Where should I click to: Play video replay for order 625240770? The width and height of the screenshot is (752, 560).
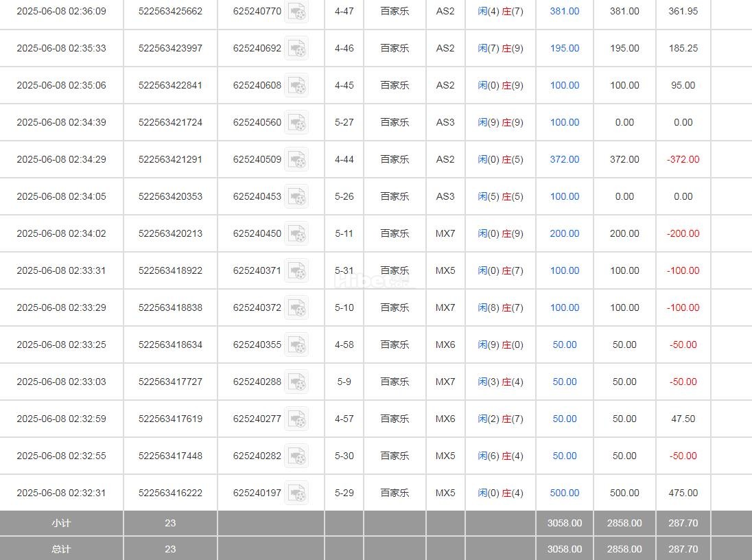click(x=296, y=12)
